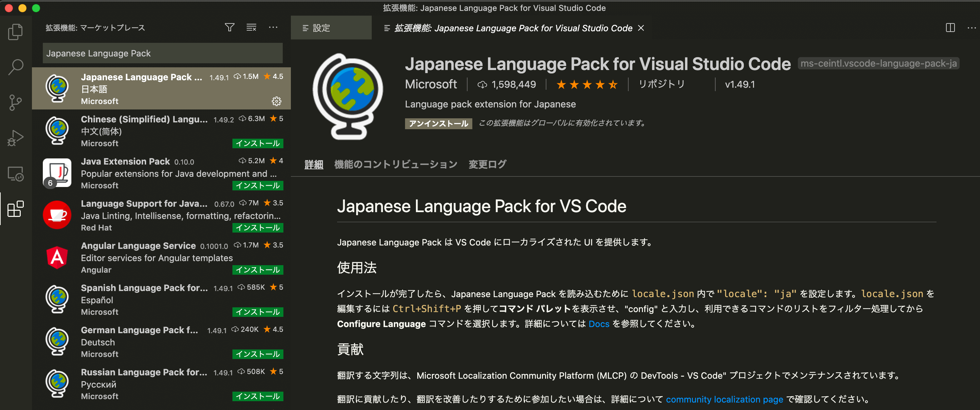Select Java Extension Pack entry title
This screenshot has width=980, height=410.
coord(125,161)
